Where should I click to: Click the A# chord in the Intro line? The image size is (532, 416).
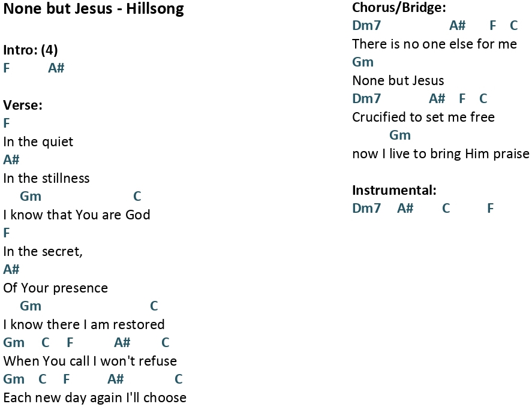tap(56, 68)
